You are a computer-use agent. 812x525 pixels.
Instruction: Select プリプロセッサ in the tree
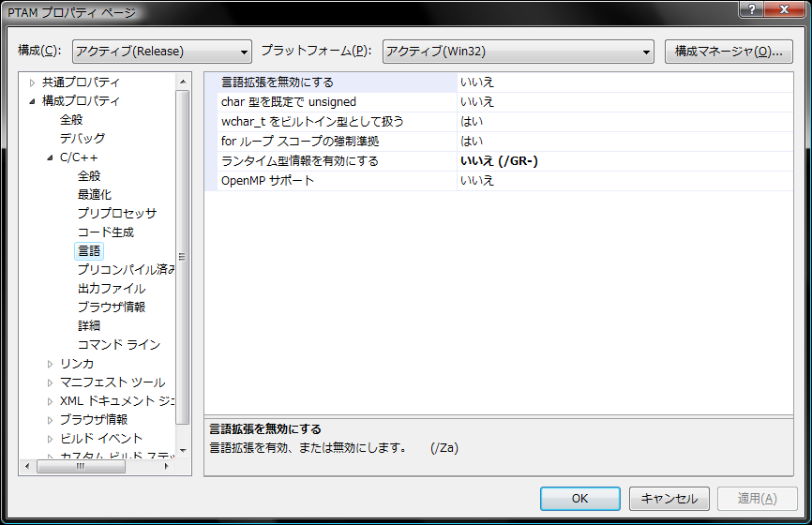pos(116,214)
